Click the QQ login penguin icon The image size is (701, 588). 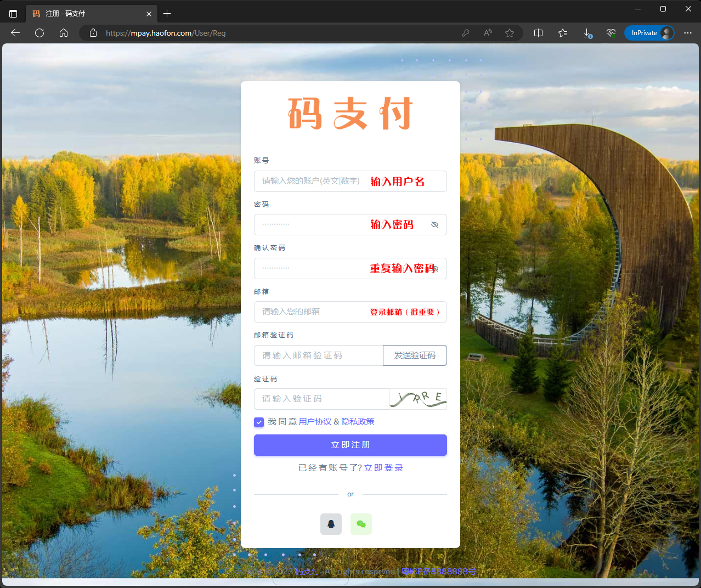[x=331, y=524]
